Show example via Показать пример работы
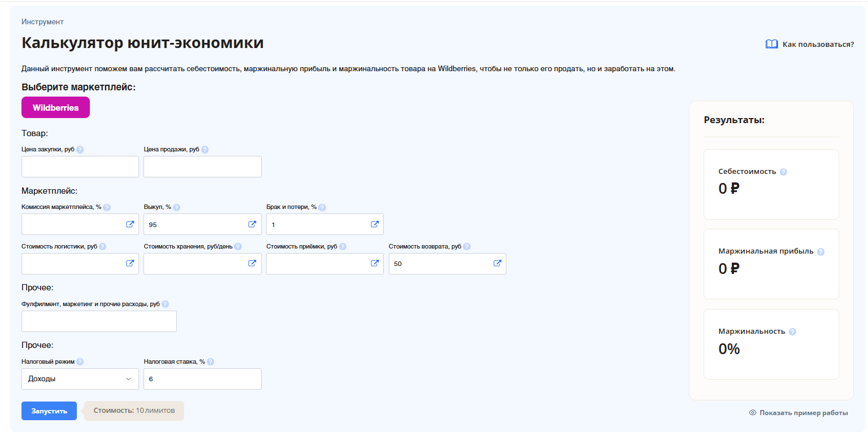 [798, 413]
